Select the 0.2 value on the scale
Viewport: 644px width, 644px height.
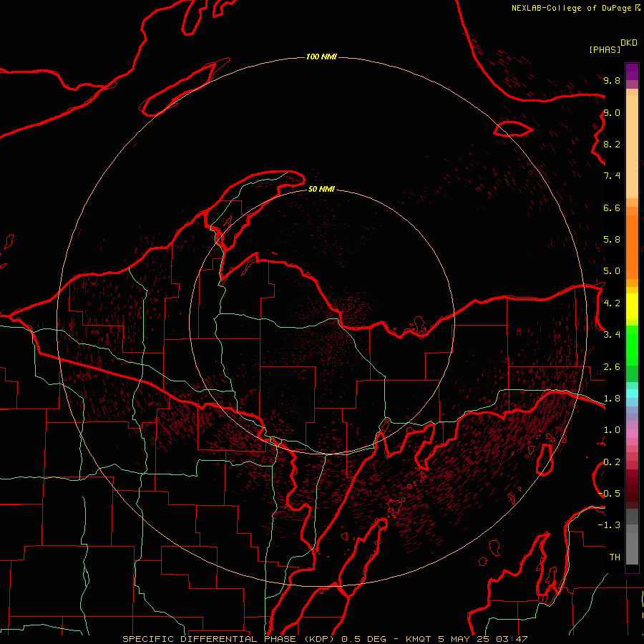click(612, 462)
